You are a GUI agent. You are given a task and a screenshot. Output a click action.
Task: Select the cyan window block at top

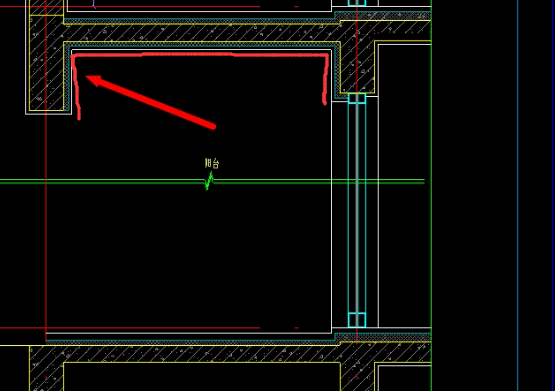[357, 98]
